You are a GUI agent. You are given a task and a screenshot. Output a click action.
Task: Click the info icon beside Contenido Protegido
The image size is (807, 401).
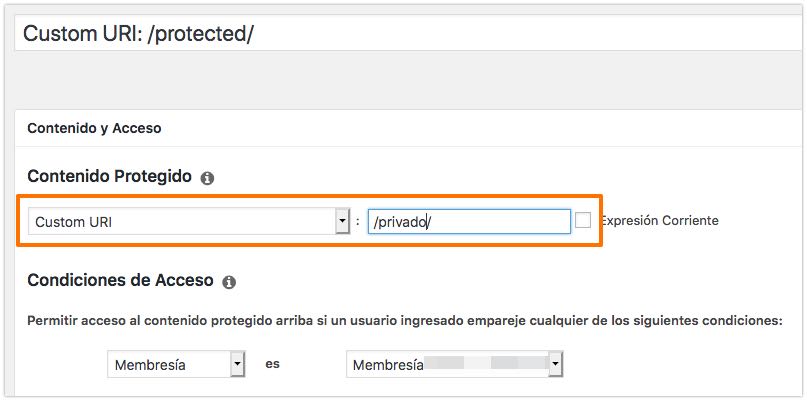coord(207,179)
